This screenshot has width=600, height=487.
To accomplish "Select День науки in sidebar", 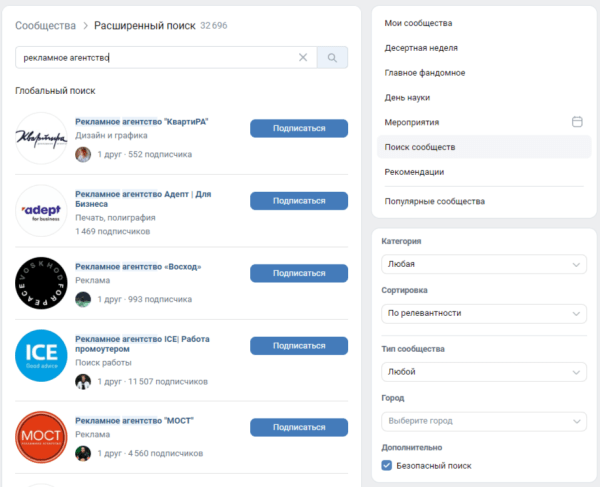I will click(407, 98).
